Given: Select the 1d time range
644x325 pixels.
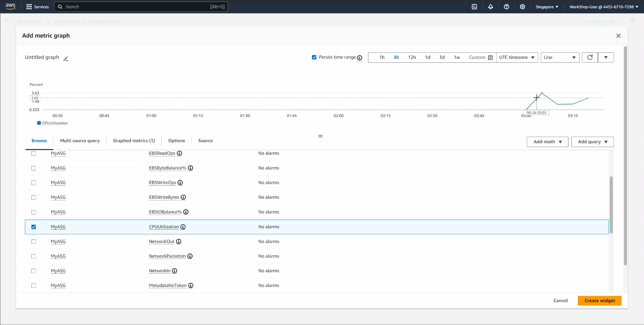Looking at the screenshot, I should click(428, 57).
